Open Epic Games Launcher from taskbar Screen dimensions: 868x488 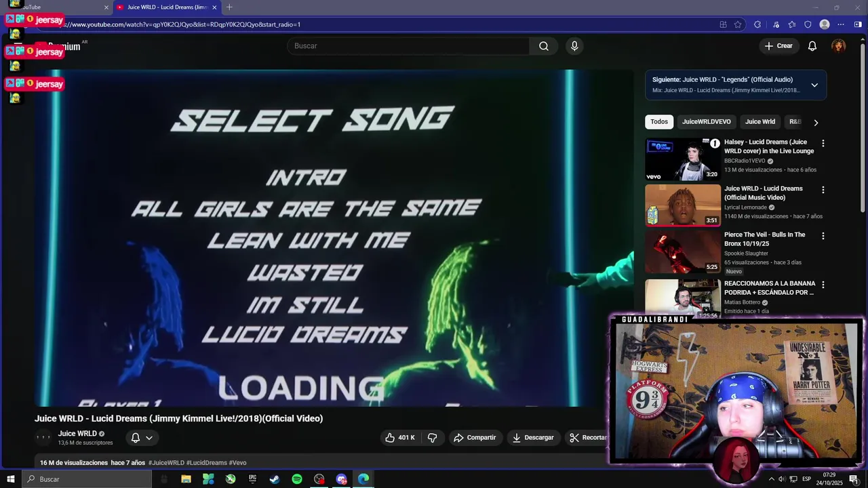252,479
